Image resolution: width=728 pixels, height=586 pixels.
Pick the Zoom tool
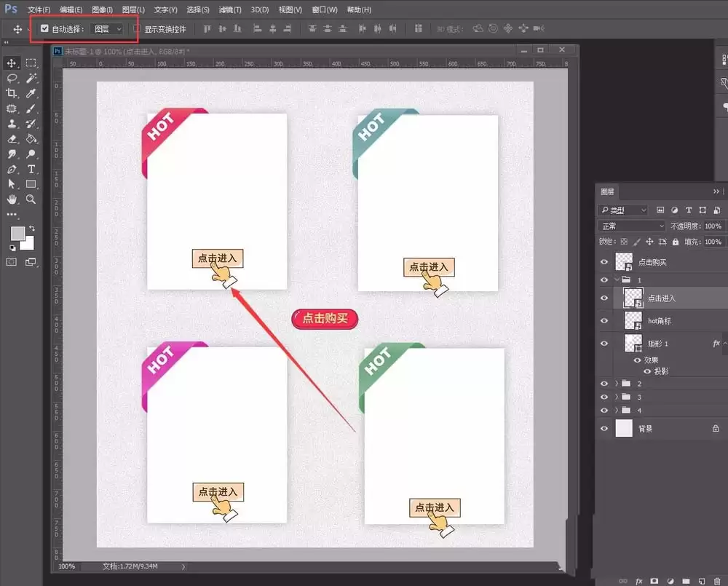(31, 199)
